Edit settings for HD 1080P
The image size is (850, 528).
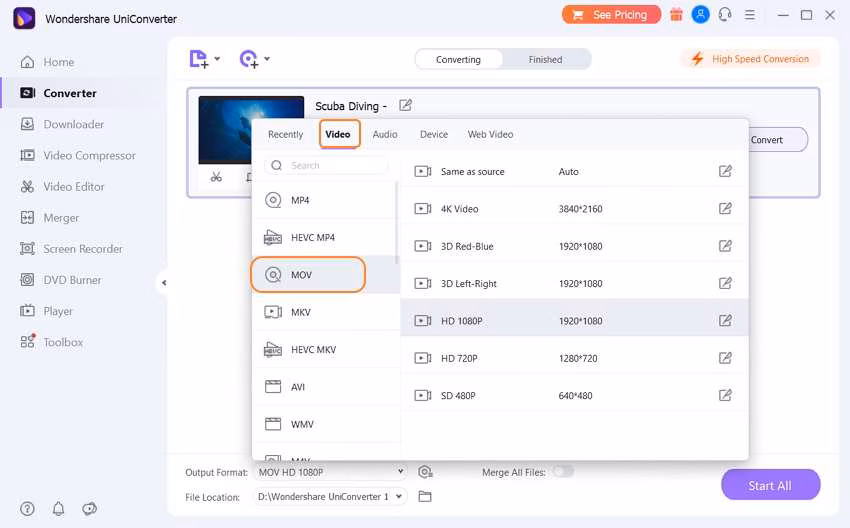(x=725, y=320)
